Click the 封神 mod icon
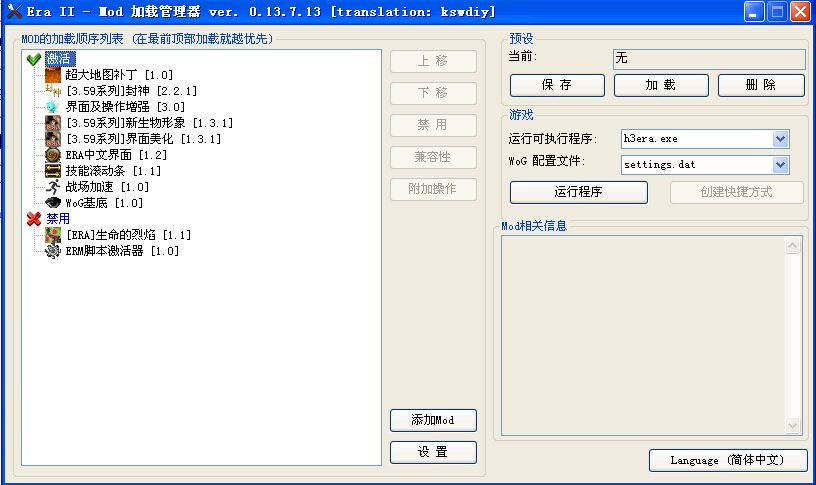Viewport: 816px width, 485px height. [x=53, y=91]
